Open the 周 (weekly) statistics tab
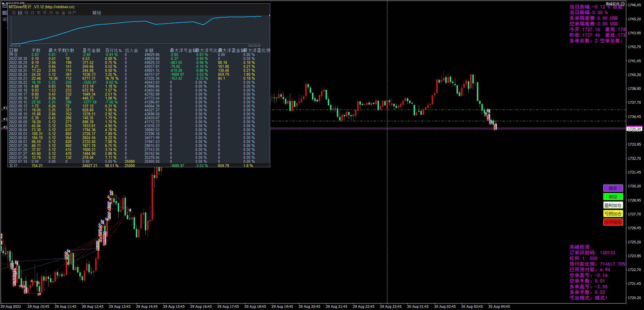This screenshot has height=310, width=644. 26,13
